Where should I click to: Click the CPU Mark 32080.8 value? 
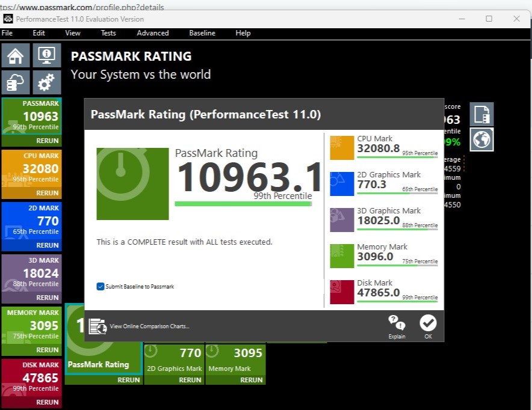(x=379, y=148)
